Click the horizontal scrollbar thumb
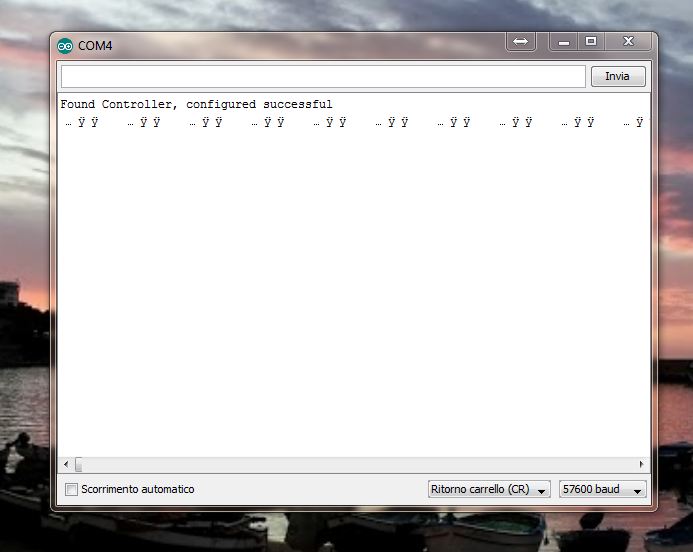 (x=78, y=464)
